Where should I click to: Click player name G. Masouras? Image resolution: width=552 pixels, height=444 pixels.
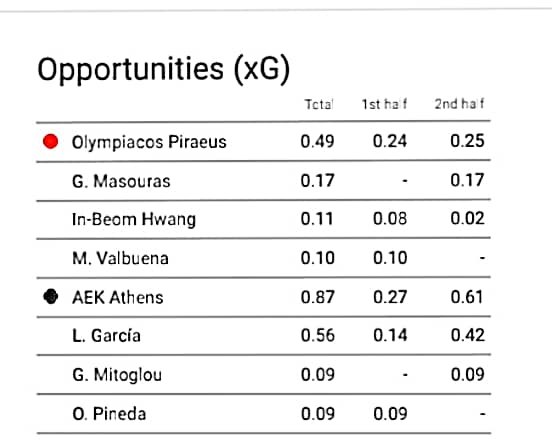(121, 181)
